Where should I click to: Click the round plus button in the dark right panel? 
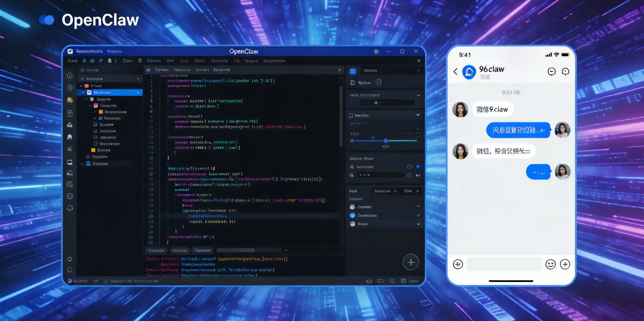(411, 262)
